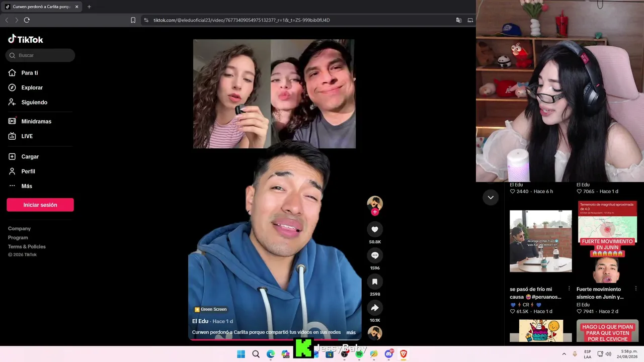Open the Minidramas section
The height and width of the screenshot is (362, 644).
[30, 121]
